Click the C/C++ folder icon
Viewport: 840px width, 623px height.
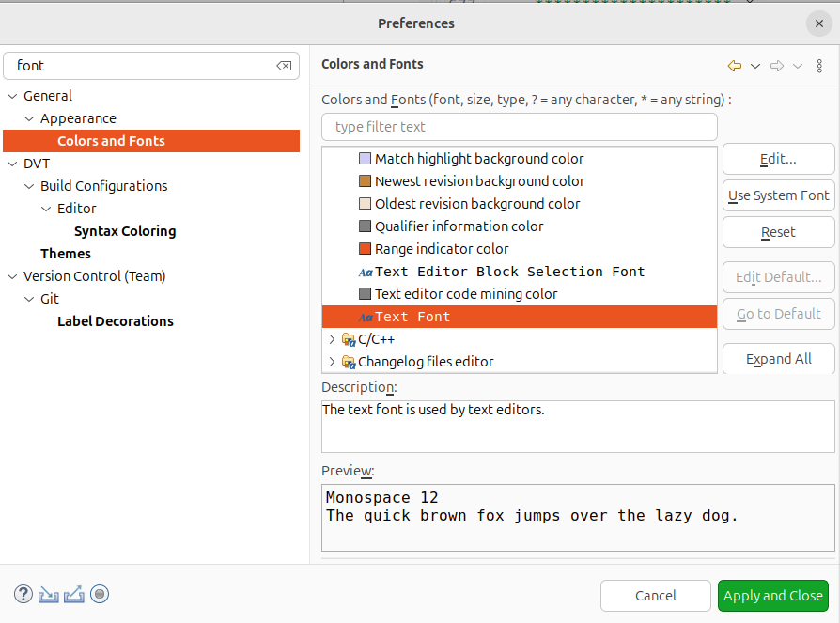pos(349,339)
